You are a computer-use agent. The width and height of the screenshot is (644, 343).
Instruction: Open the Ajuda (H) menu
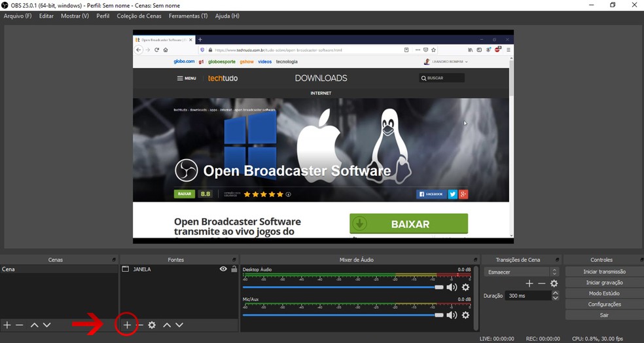[227, 16]
